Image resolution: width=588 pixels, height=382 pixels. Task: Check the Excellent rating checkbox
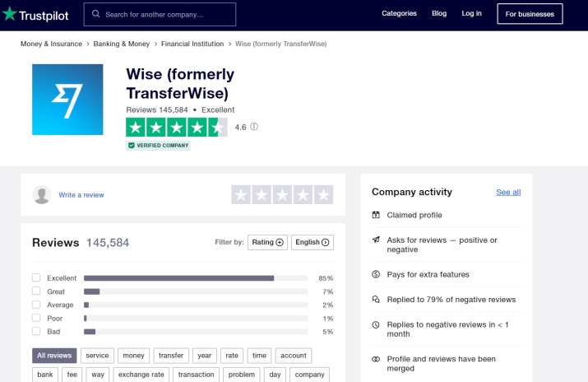tap(36, 278)
